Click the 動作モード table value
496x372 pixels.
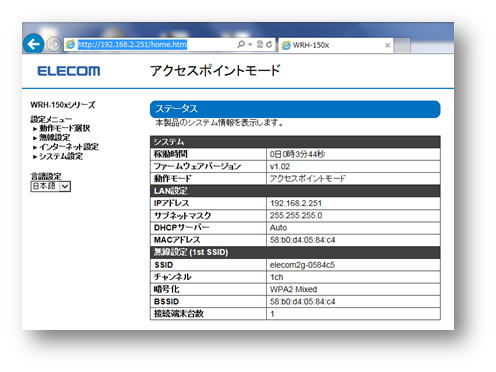[307, 179]
